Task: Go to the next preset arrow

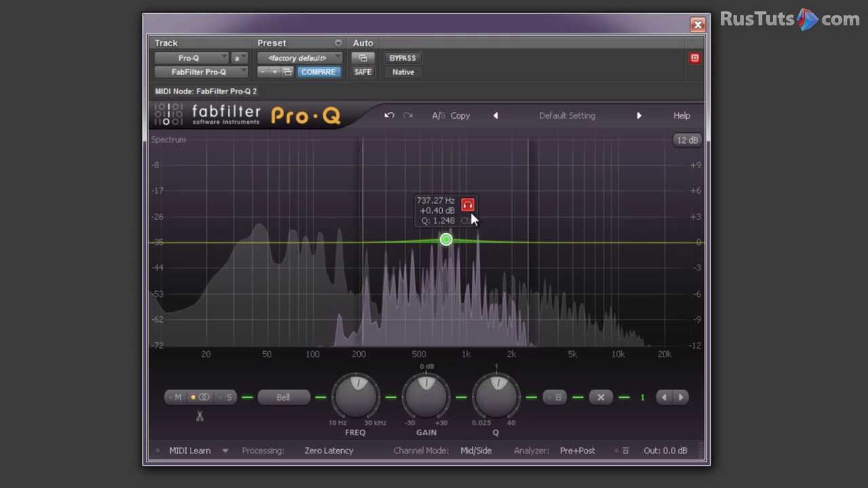Action: pyautogui.click(x=639, y=116)
